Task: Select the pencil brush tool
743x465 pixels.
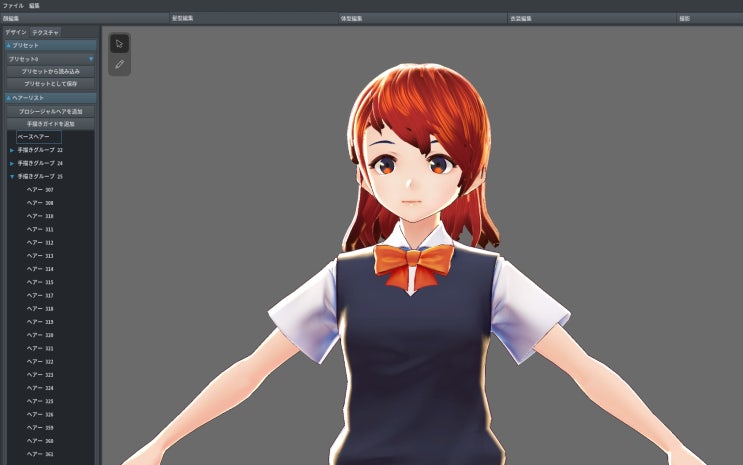Action: 119,64
